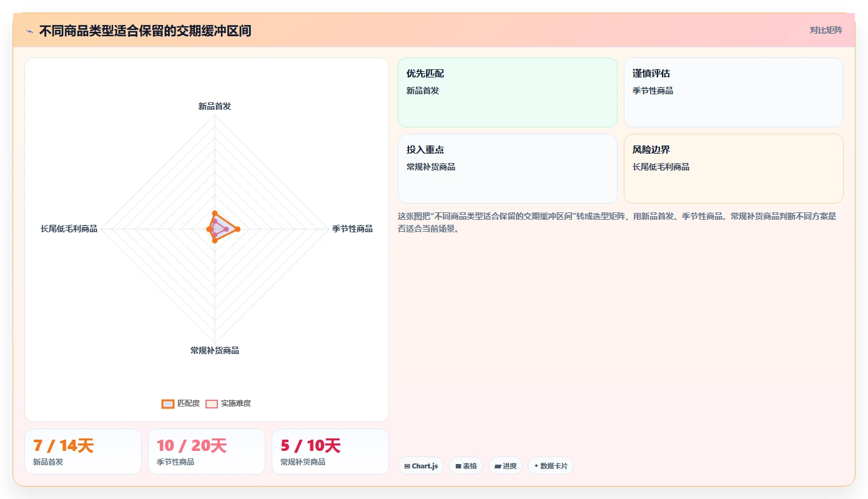The width and height of the screenshot is (868, 499).
Task: Open the 投入重点 card
Action: (x=507, y=169)
